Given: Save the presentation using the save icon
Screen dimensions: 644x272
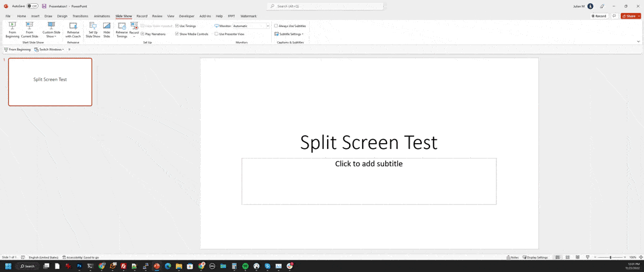Looking at the screenshot, I should [x=44, y=6].
